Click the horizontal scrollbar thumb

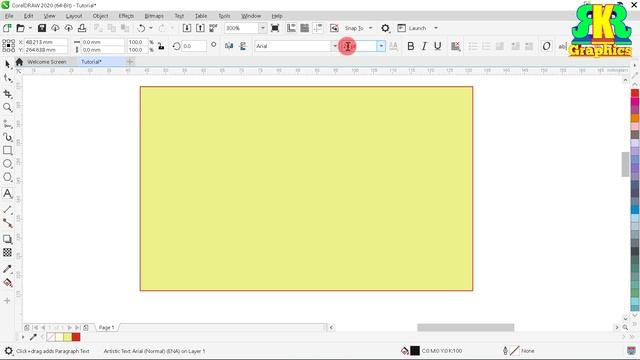point(466,327)
